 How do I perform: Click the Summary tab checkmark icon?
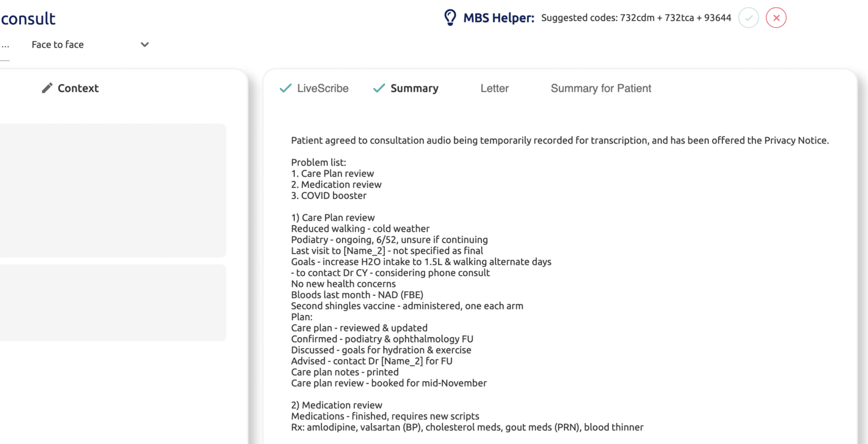(x=379, y=88)
